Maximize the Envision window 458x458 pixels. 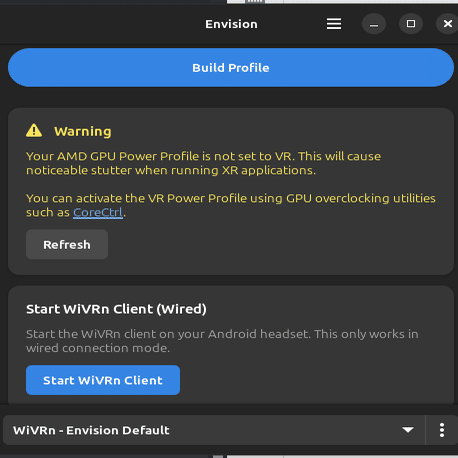[411, 24]
